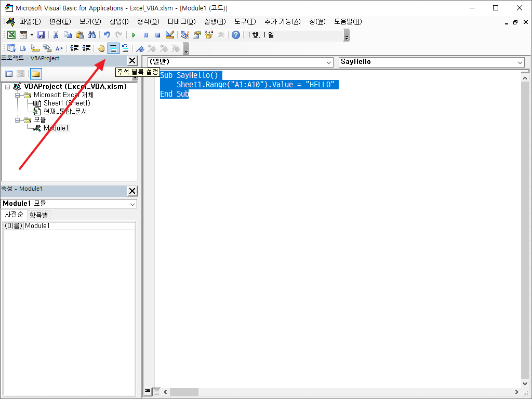The image size is (532, 399).
Task: Collapse the Microsoft Excel 개체 folder
Action: coord(18,96)
